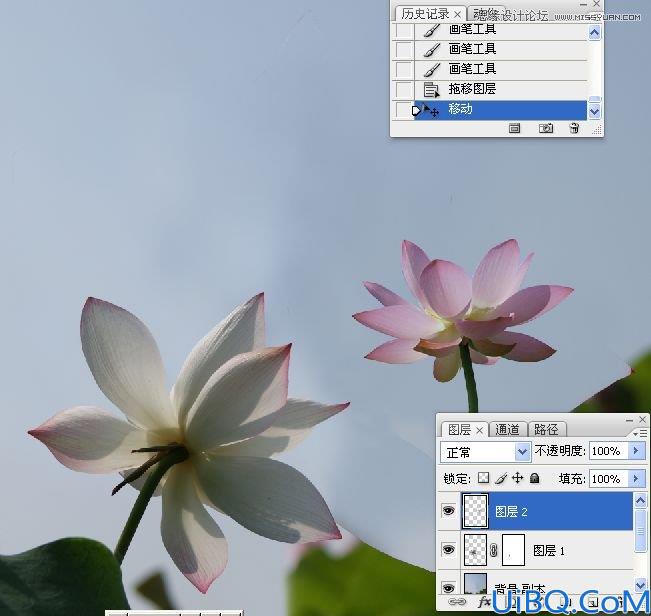Switch to the 图层 tab
Viewport: 651px width, 616px height.
coord(465,429)
